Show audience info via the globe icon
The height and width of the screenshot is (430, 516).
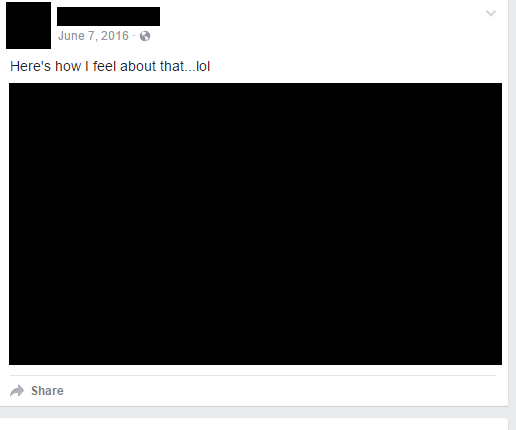[x=145, y=36]
